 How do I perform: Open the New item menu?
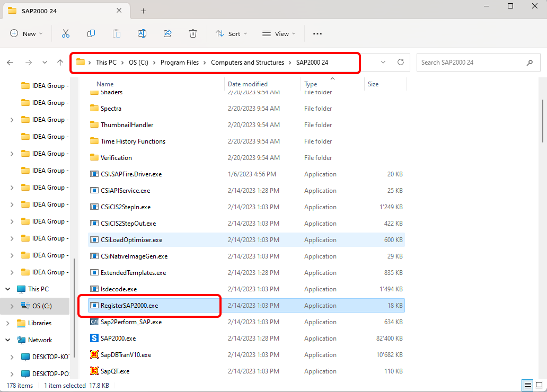[27, 33]
